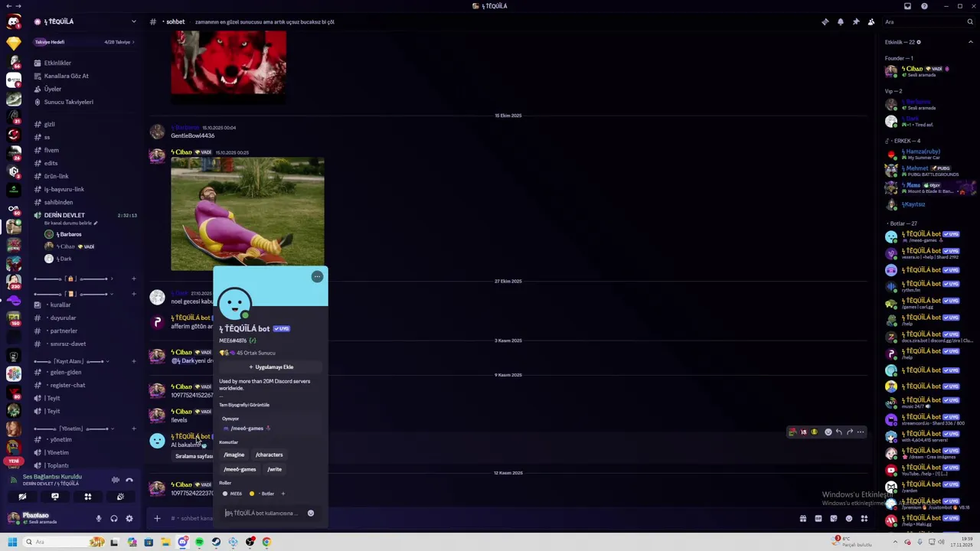
Task: Select the edits text channel
Action: [x=84, y=163]
